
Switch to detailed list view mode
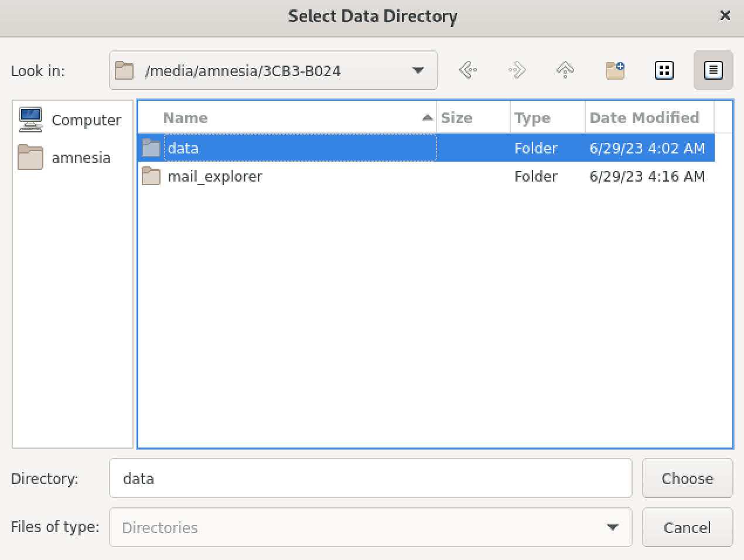click(x=713, y=70)
